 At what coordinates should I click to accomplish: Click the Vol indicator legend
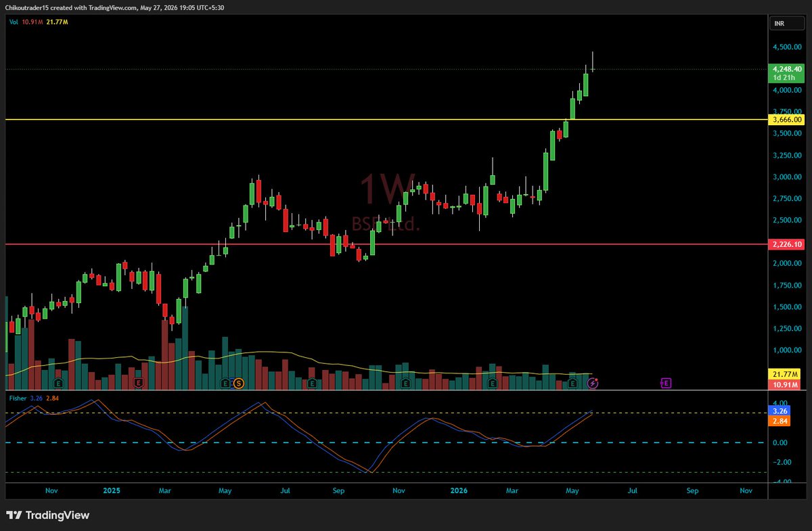coord(39,22)
